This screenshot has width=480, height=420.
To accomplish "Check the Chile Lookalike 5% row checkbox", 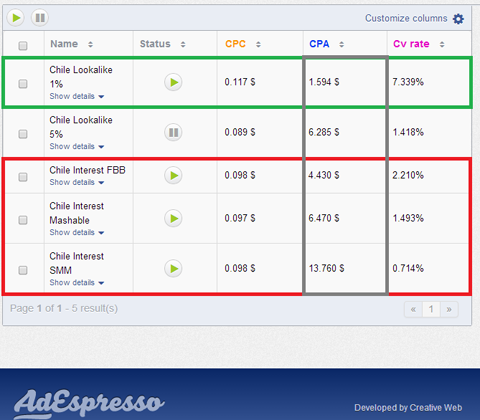I will click(x=23, y=134).
